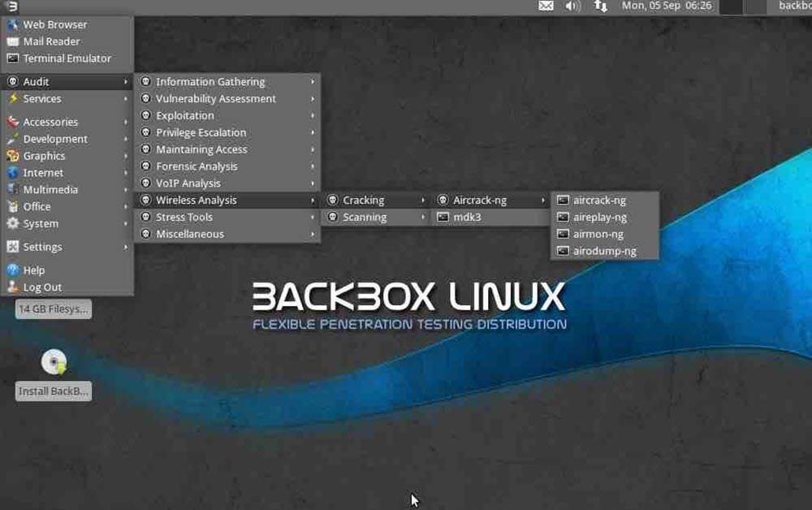Open the Forensic Analysis submenu

(227, 166)
